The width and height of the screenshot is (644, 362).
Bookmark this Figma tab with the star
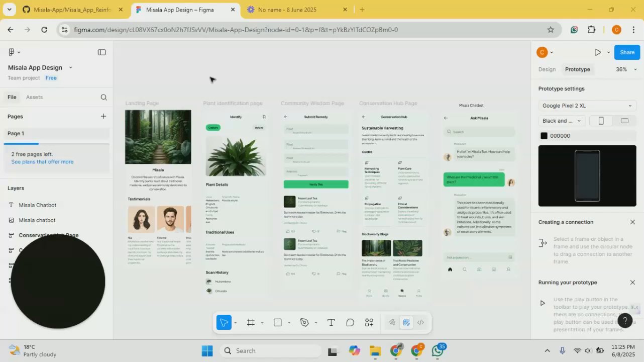tap(551, 30)
